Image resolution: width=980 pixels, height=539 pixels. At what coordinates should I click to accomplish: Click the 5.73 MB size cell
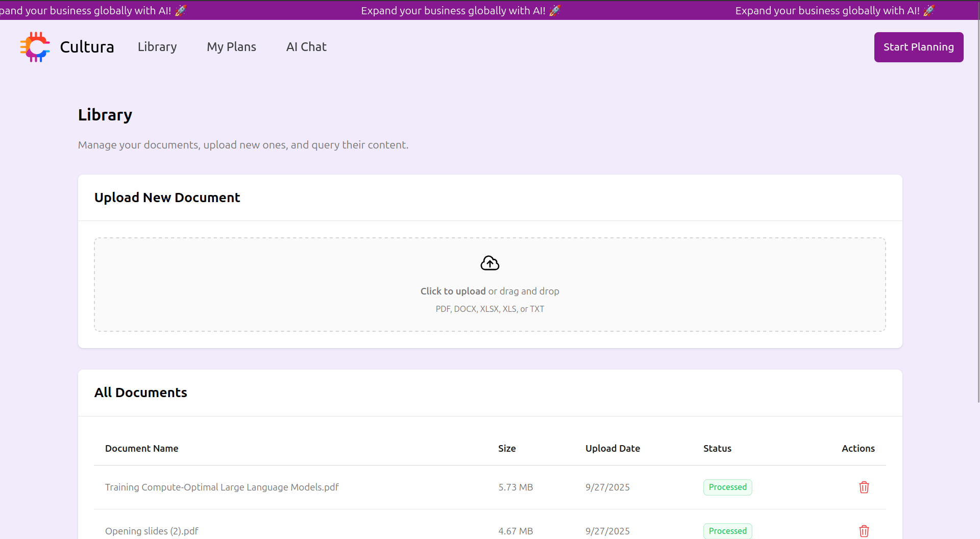(x=516, y=487)
